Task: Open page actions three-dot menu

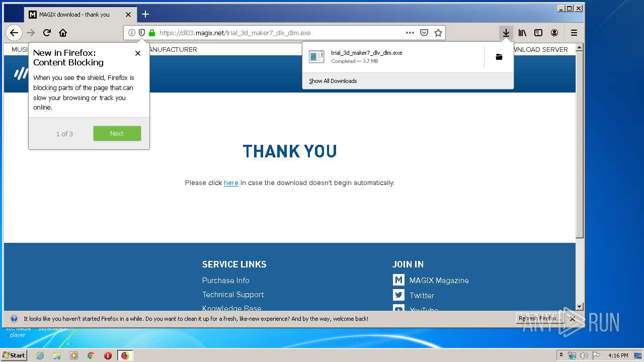Action: tap(410, 33)
